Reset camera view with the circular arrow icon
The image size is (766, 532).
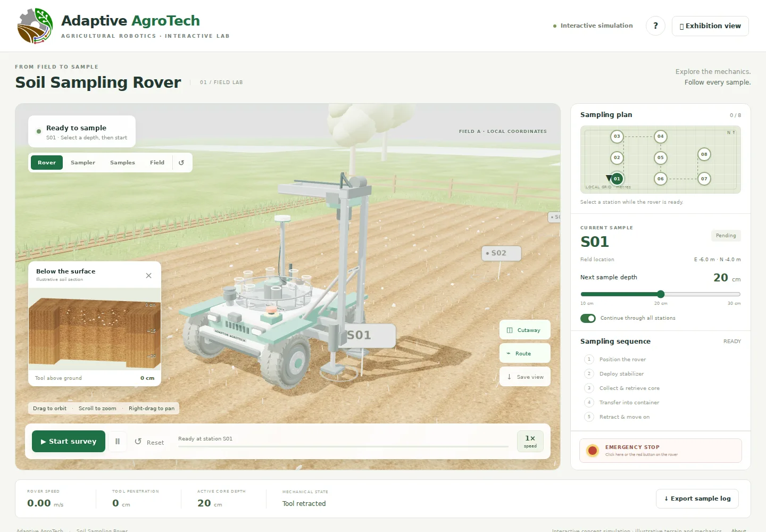[181, 162]
